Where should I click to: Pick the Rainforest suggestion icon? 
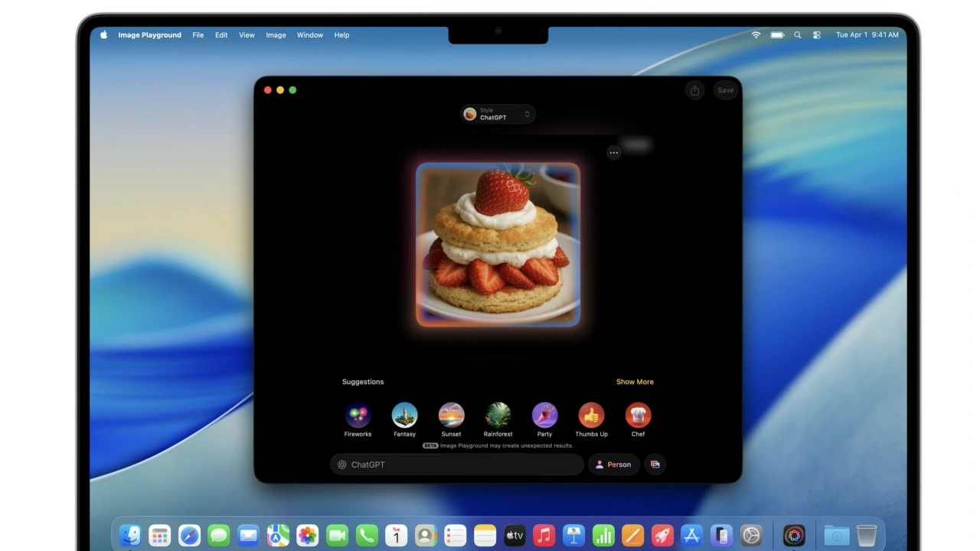click(x=498, y=416)
